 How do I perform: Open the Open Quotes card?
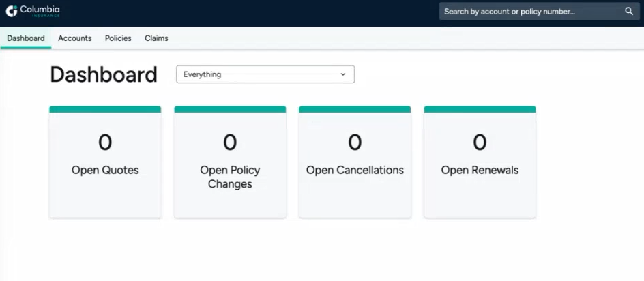click(x=105, y=162)
